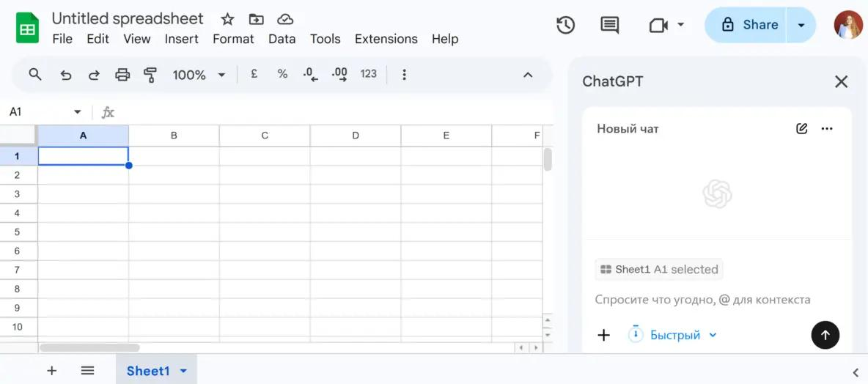Collapse the side panel with the arrow
This screenshot has height=384, width=868.
pos(856,372)
